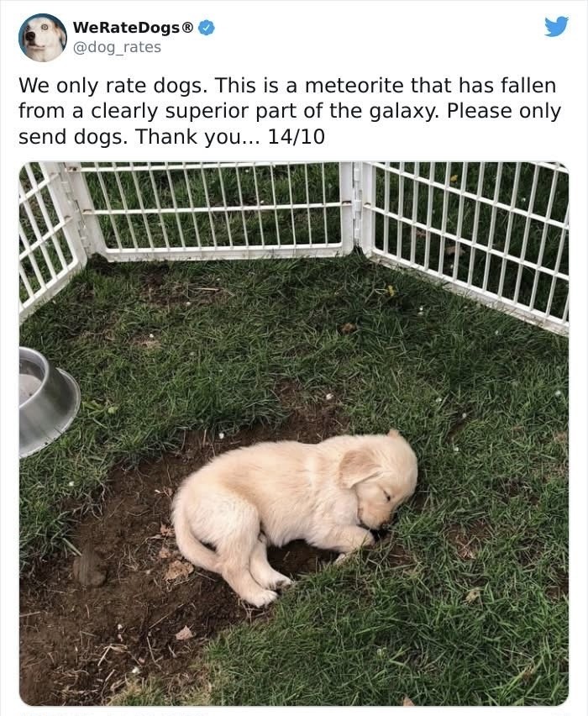Click the metal water bowl in the photo
This screenshot has width=588, height=716.
click(49, 402)
